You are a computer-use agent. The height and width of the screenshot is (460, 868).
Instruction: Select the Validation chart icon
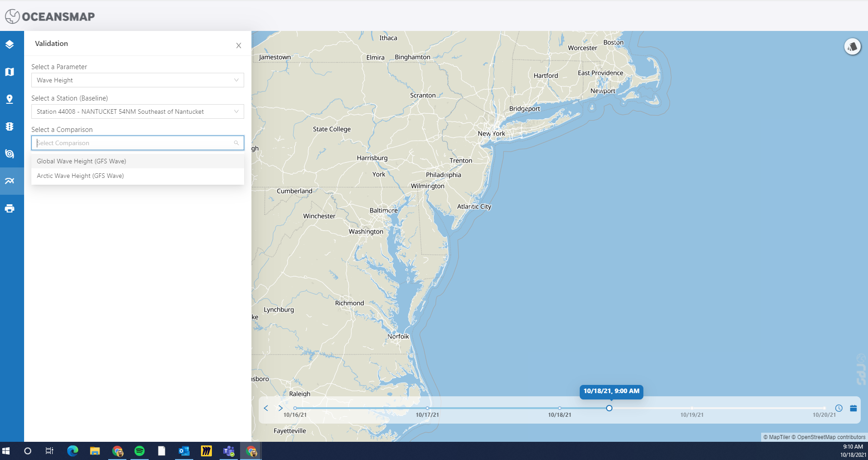[10, 181]
